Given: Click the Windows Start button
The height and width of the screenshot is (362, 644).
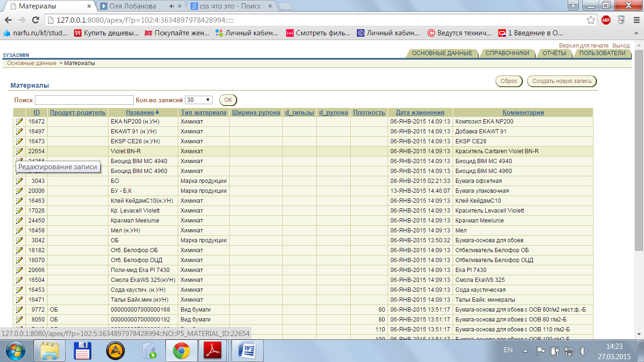Looking at the screenshot, I should [x=15, y=350].
